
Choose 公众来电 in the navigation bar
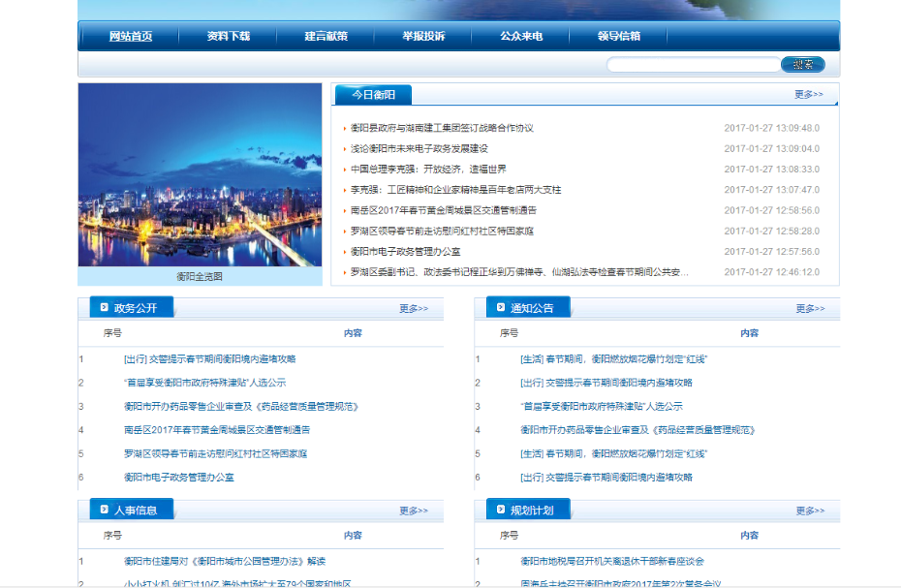click(x=521, y=36)
